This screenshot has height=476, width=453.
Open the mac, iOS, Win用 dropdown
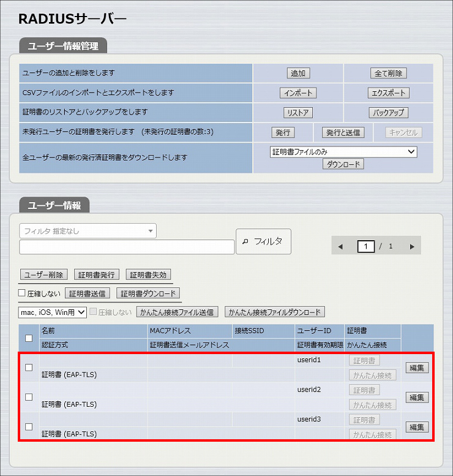[x=53, y=312]
